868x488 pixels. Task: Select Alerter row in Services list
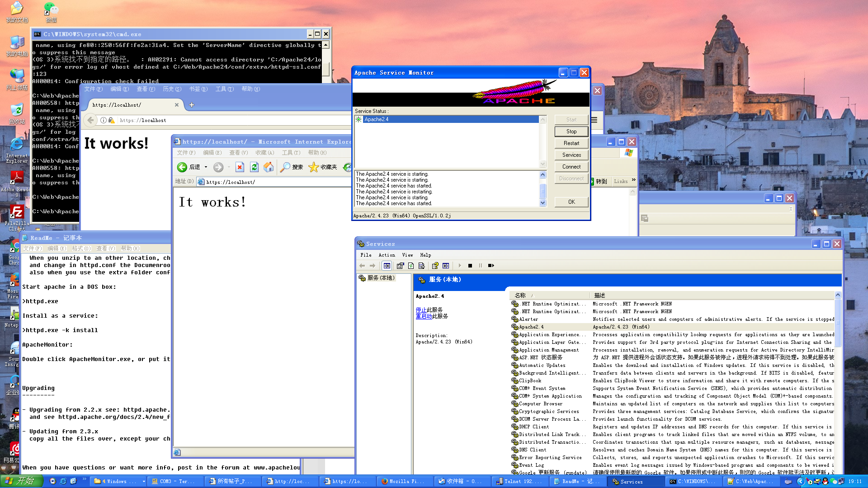673,319
